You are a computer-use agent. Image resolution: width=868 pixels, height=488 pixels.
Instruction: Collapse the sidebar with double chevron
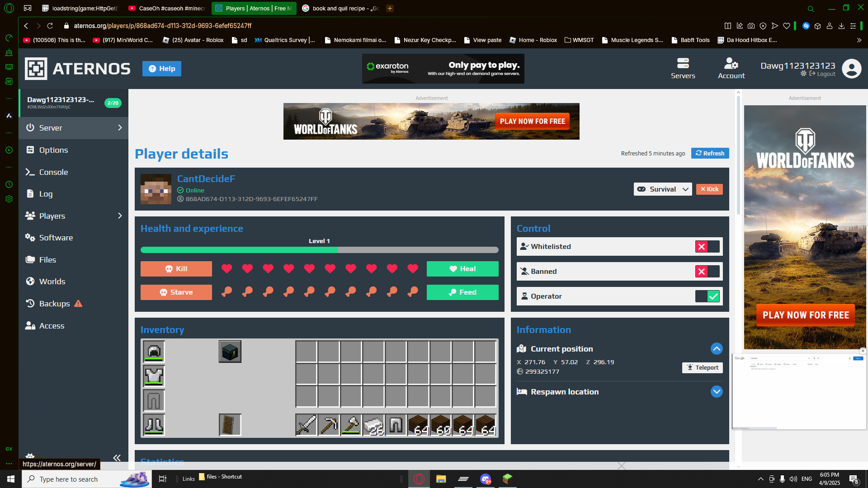[117, 458]
